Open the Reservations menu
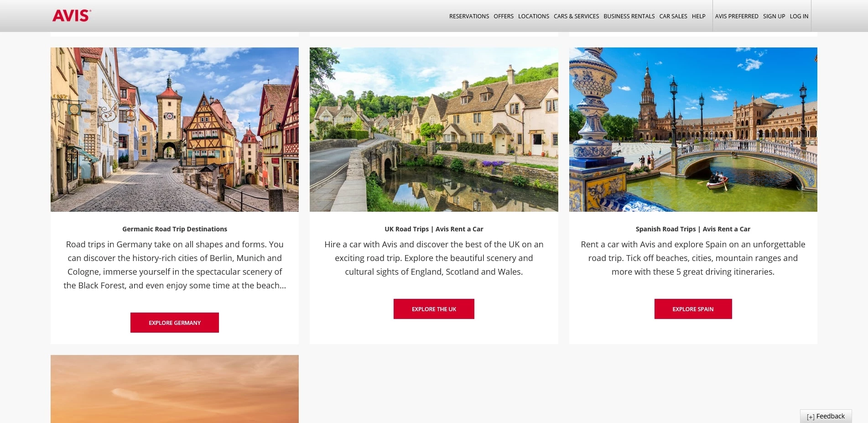868x423 pixels. pos(469,16)
